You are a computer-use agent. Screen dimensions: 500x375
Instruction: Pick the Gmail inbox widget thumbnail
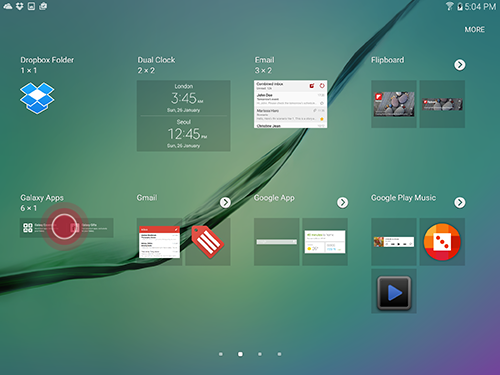[x=159, y=242]
